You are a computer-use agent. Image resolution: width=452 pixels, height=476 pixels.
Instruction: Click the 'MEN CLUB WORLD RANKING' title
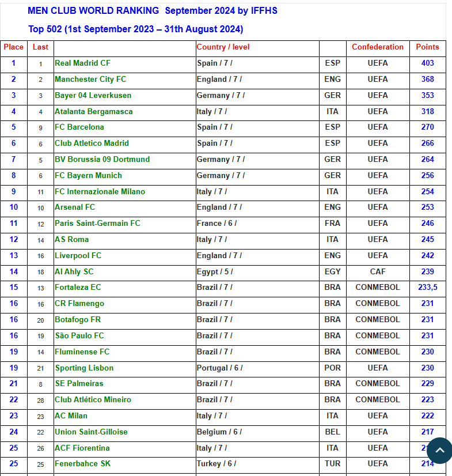pyautogui.click(x=152, y=10)
